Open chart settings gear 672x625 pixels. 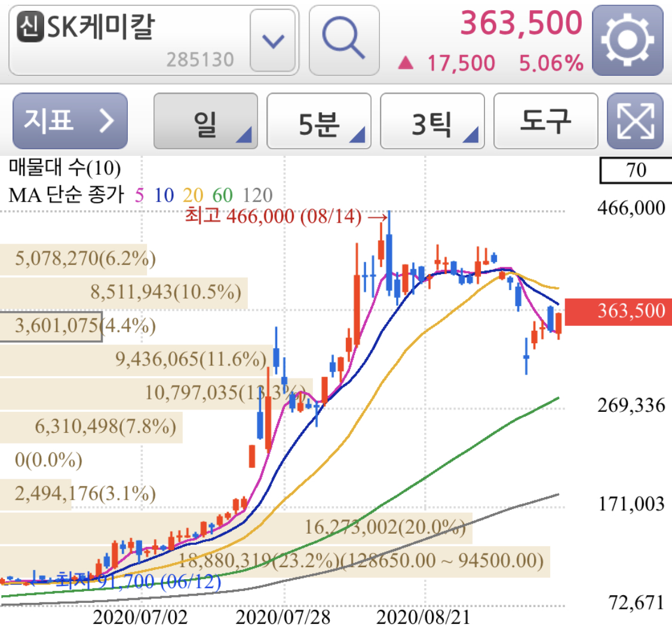point(628,40)
